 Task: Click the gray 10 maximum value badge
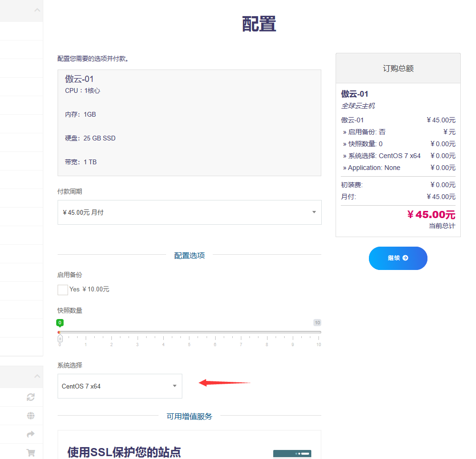[317, 322]
